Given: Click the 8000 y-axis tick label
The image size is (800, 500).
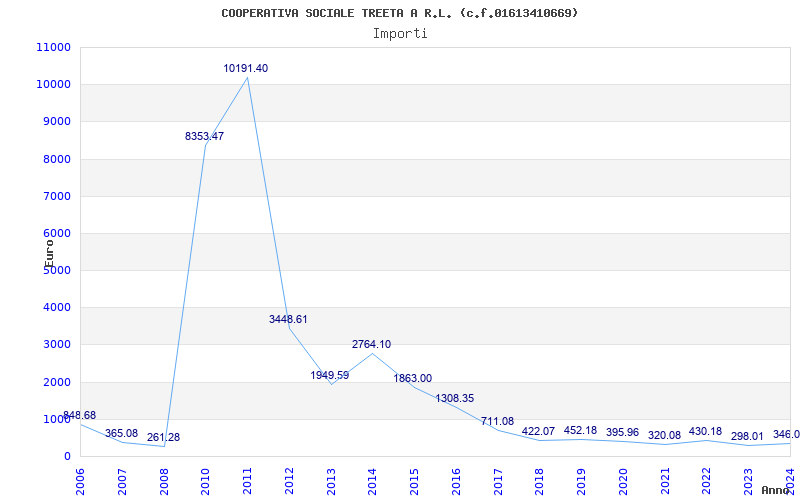Looking at the screenshot, I should (x=56, y=159).
